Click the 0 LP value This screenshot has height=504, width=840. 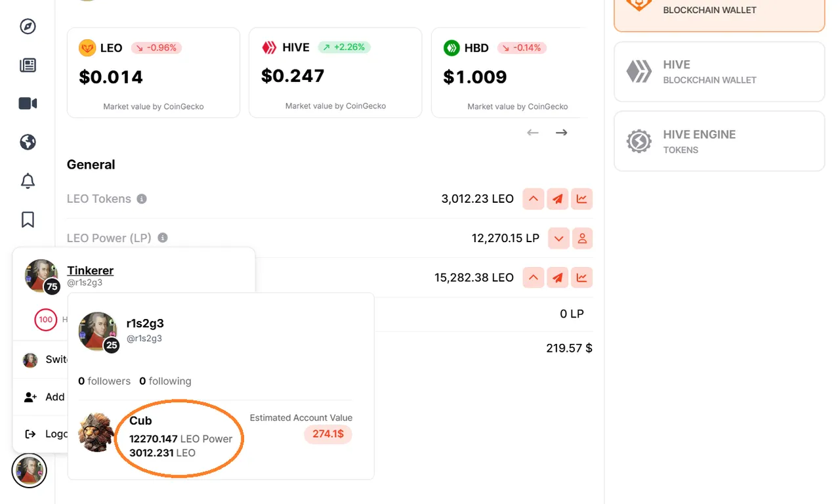tap(572, 314)
